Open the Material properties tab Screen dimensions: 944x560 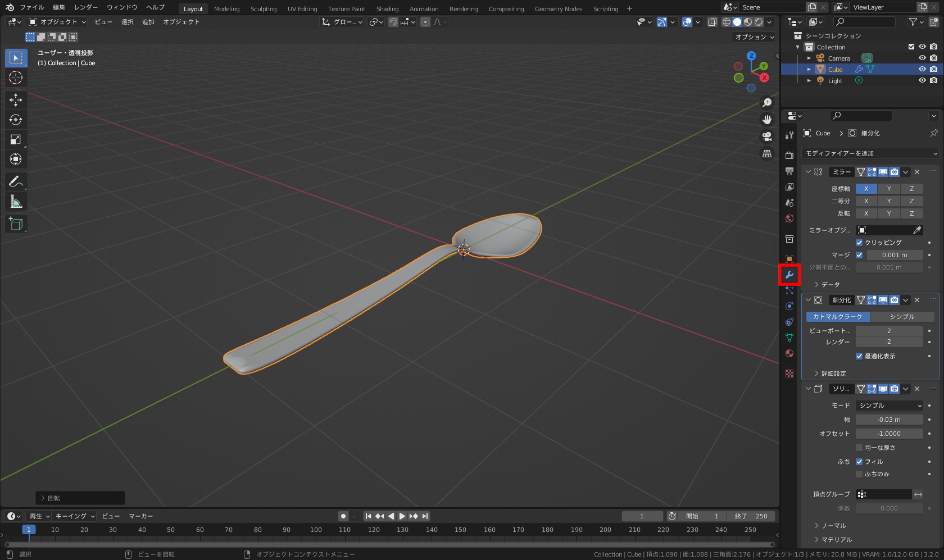pyautogui.click(x=789, y=353)
